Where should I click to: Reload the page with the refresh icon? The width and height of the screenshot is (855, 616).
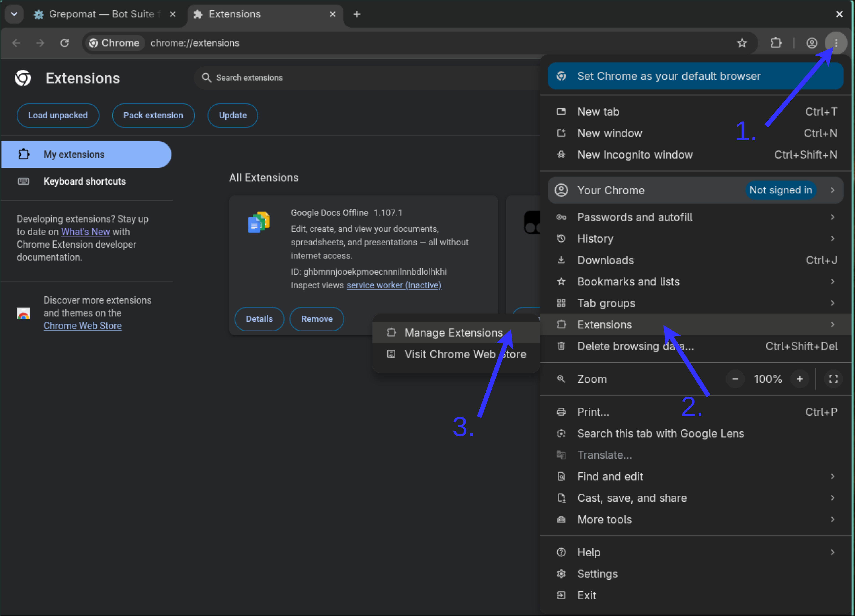click(65, 43)
